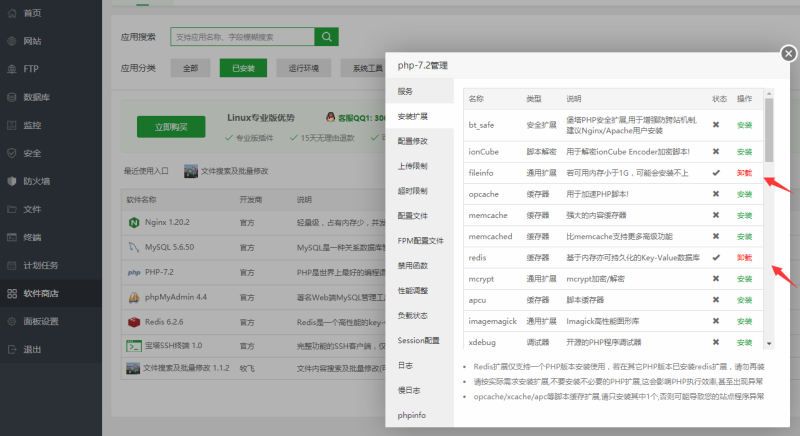Image resolution: width=800 pixels, height=436 pixels.
Task: Click the 防火墙 firewall icon in sidebar
Action: tap(12, 181)
